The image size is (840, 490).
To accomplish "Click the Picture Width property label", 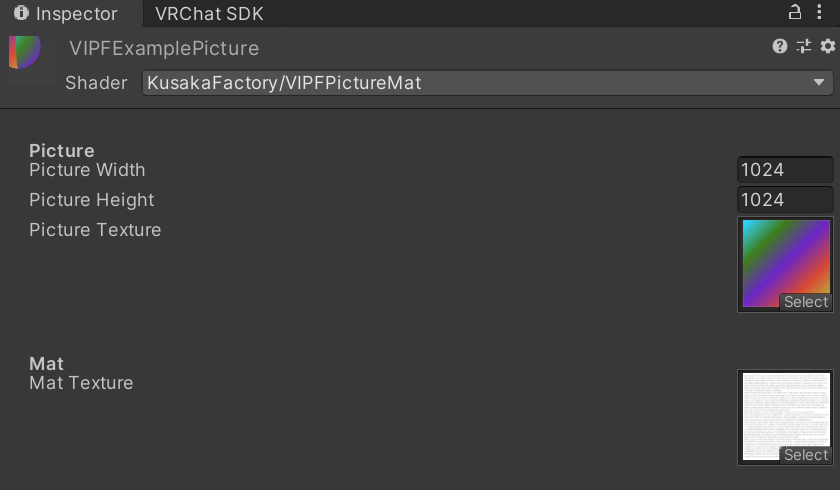I will coord(87,170).
